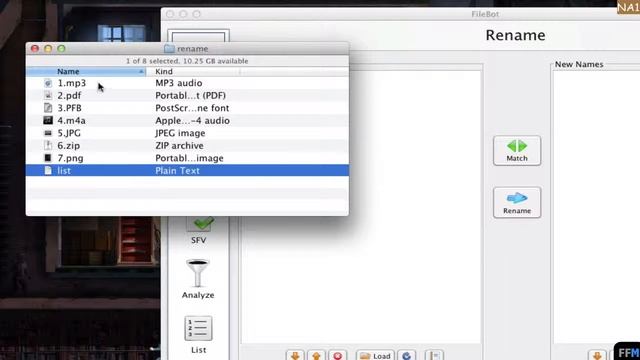Select the 1.mp3 file in Finder

(187, 83)
